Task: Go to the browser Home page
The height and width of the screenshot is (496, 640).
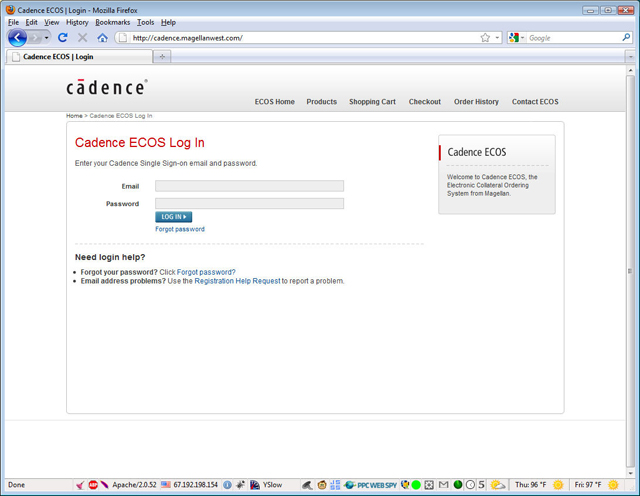Action: (x=102, y=38)
